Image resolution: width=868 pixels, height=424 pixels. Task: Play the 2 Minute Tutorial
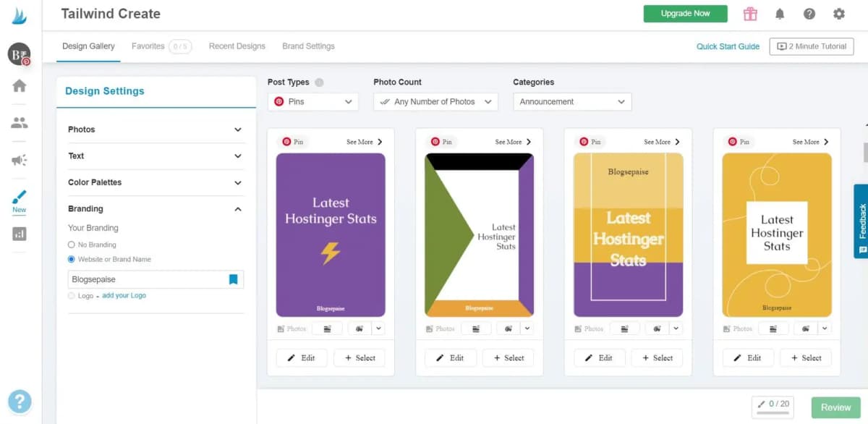click(812, 46)
